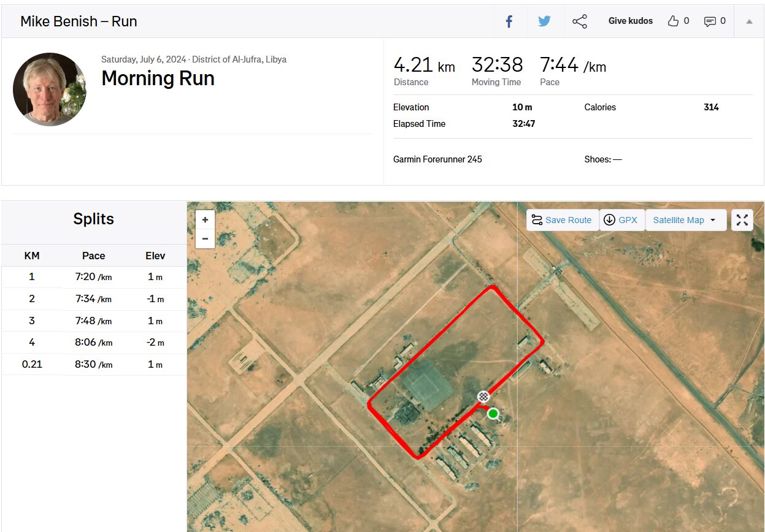Select the kilometer 1 split row
Viewport: 765px width, 532px height.
[94, 277]
